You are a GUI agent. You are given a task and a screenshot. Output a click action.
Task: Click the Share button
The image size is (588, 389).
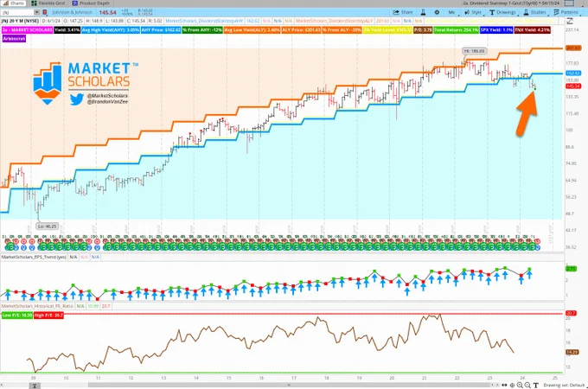pos(403,12)
